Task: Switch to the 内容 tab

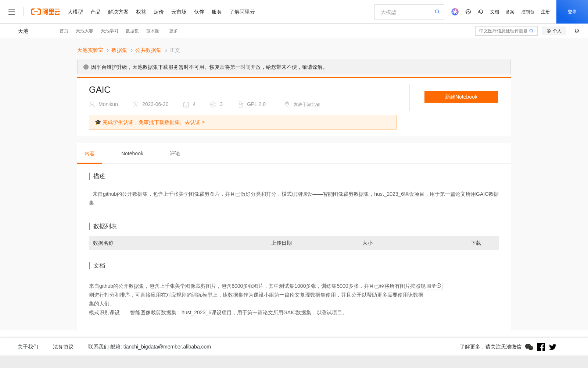Action: (x=90, y=153)
